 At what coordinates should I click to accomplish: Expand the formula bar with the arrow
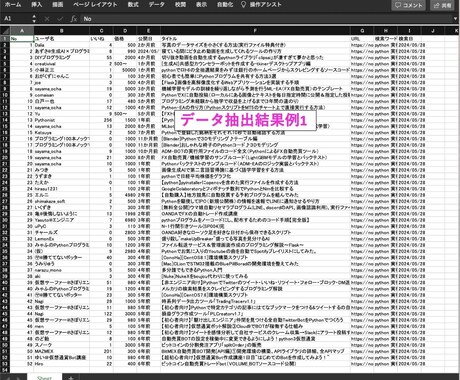pos(455,19)
